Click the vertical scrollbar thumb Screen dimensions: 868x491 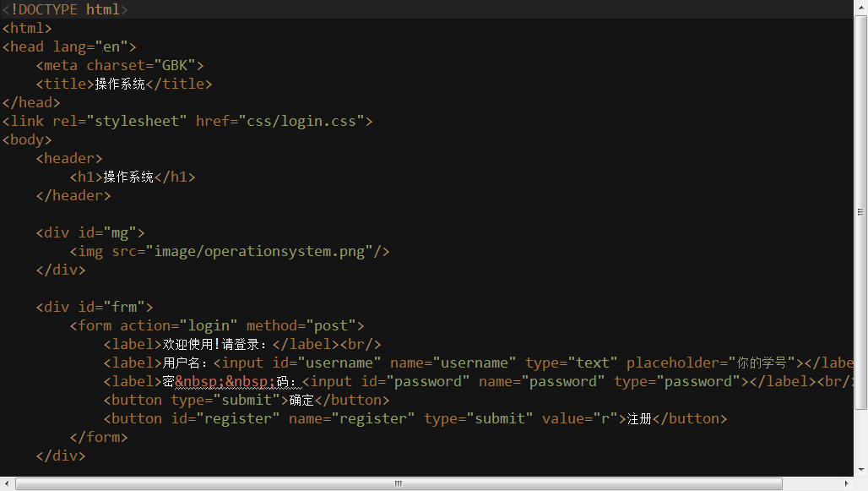pyautogui.click(x=860, y=211)
